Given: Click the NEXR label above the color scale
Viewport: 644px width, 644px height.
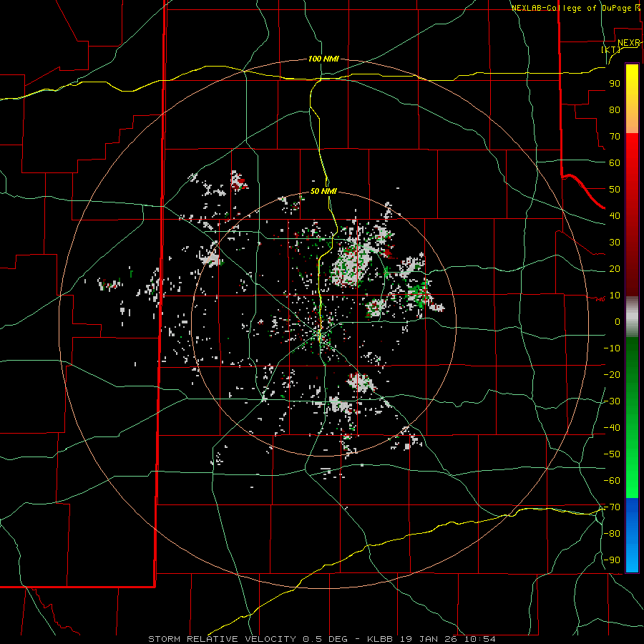Looking at the screenshot, I should (629, 43).
